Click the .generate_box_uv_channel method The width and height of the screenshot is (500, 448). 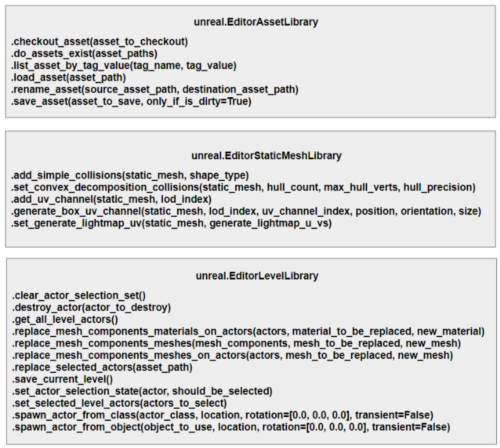(246, 211)
